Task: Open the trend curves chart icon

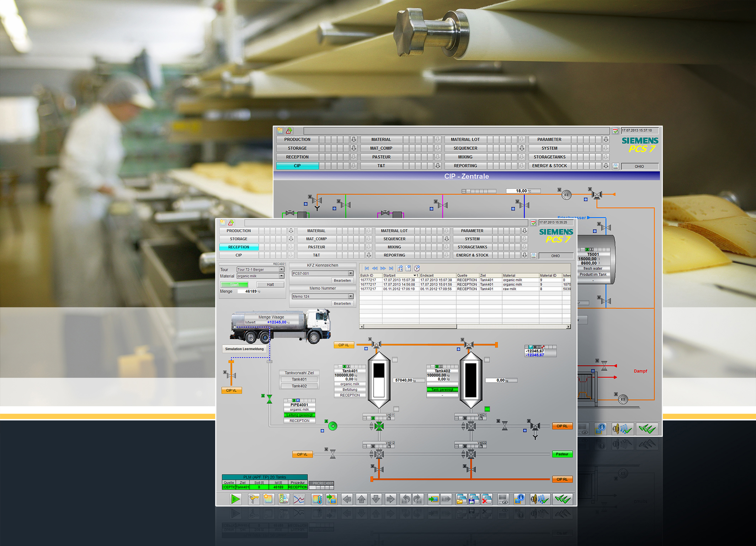Action: pyautogui.click(x=299, y=499)
